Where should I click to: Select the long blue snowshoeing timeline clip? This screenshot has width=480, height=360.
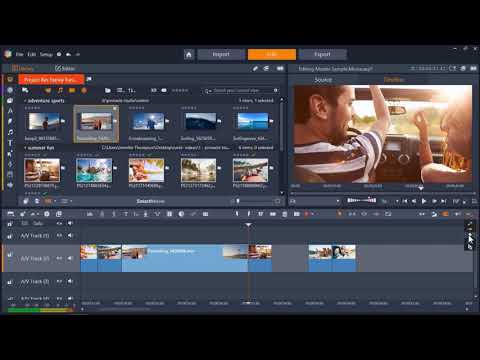click(185, 258)
